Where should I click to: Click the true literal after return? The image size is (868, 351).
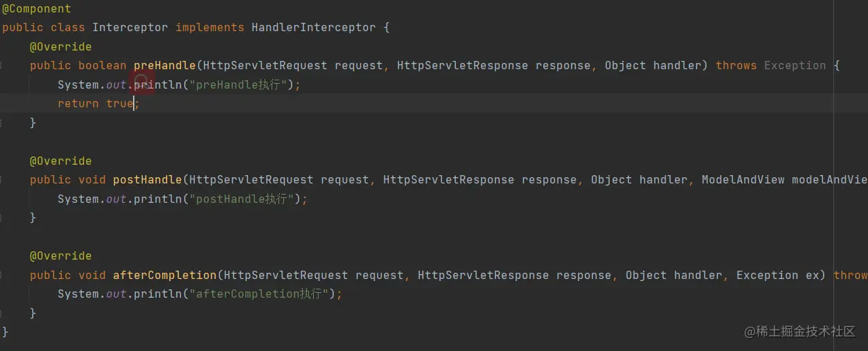point(120,104)
